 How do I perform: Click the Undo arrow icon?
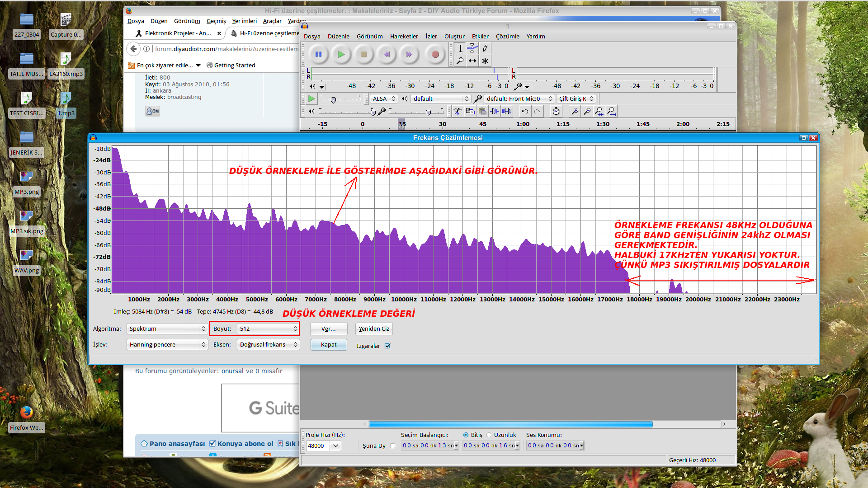coord(525,111)
